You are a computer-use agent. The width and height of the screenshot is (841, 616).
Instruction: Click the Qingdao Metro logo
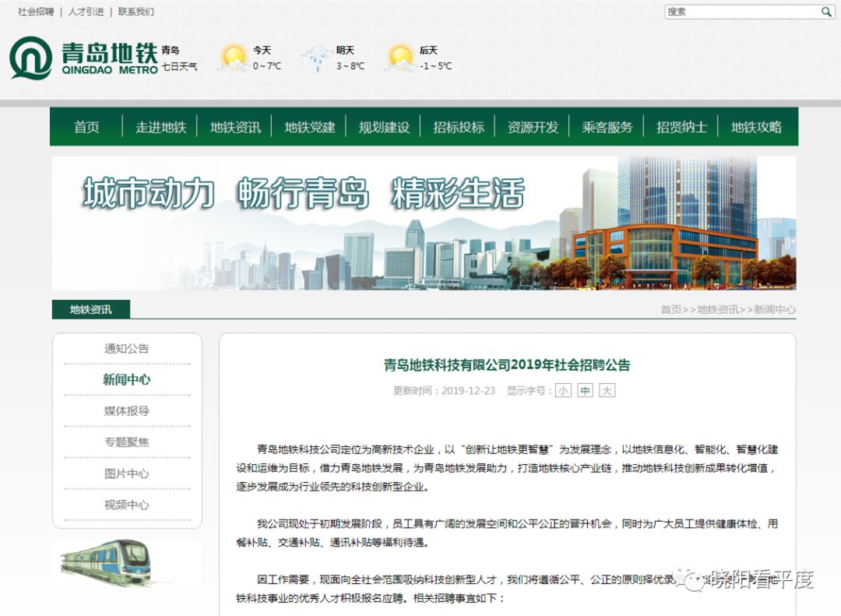point(83,58)
